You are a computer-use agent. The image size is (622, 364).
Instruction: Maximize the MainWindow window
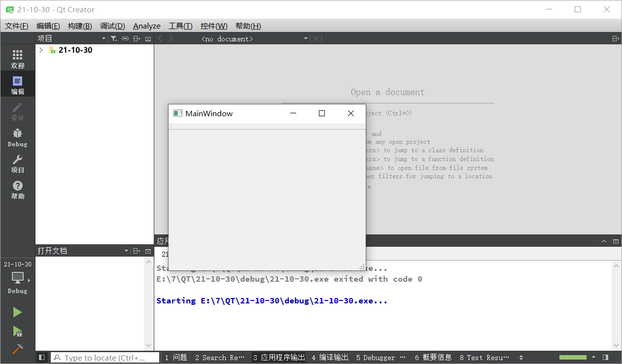pos(322,113)
